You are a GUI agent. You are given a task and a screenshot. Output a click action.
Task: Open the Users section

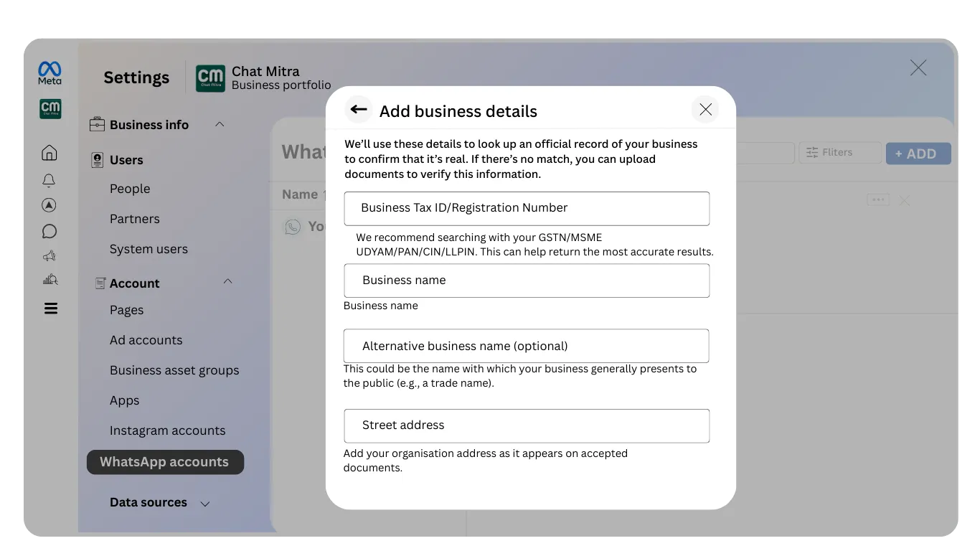(x=126, y=159)
